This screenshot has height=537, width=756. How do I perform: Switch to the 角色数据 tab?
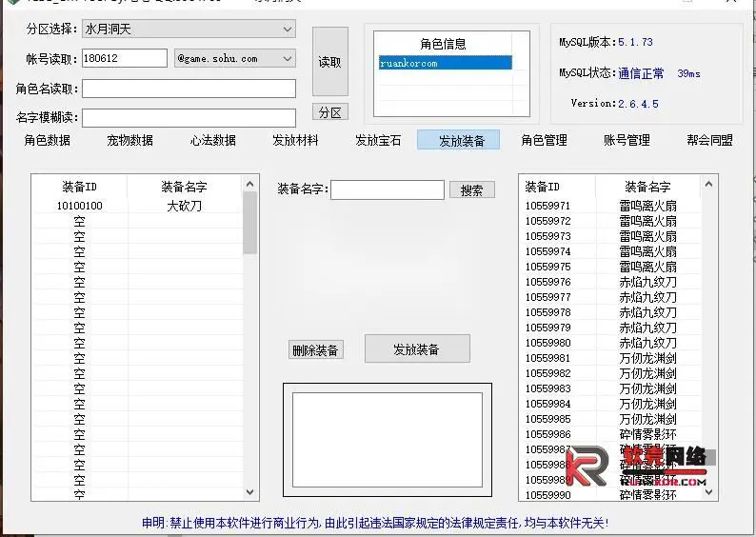tap(48, 140)
